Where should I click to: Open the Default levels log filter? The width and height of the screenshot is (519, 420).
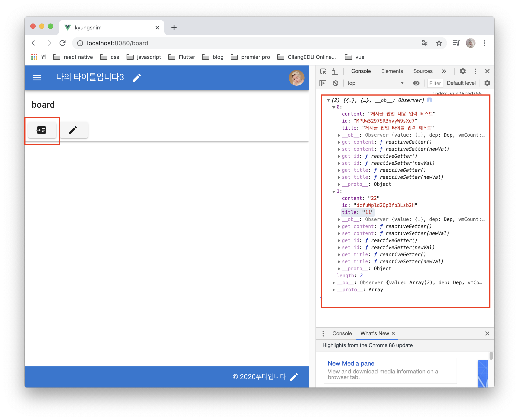pos(461,83)
